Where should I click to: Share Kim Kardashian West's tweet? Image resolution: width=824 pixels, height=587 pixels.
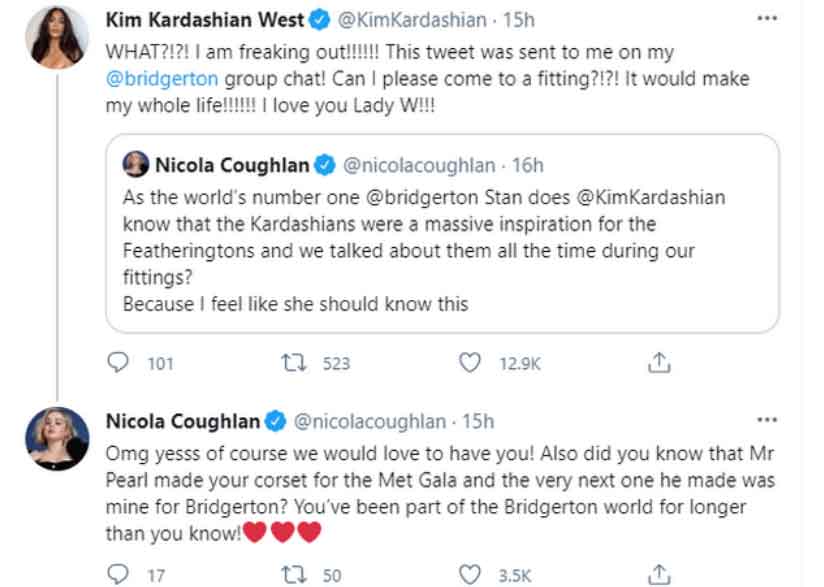659,364
